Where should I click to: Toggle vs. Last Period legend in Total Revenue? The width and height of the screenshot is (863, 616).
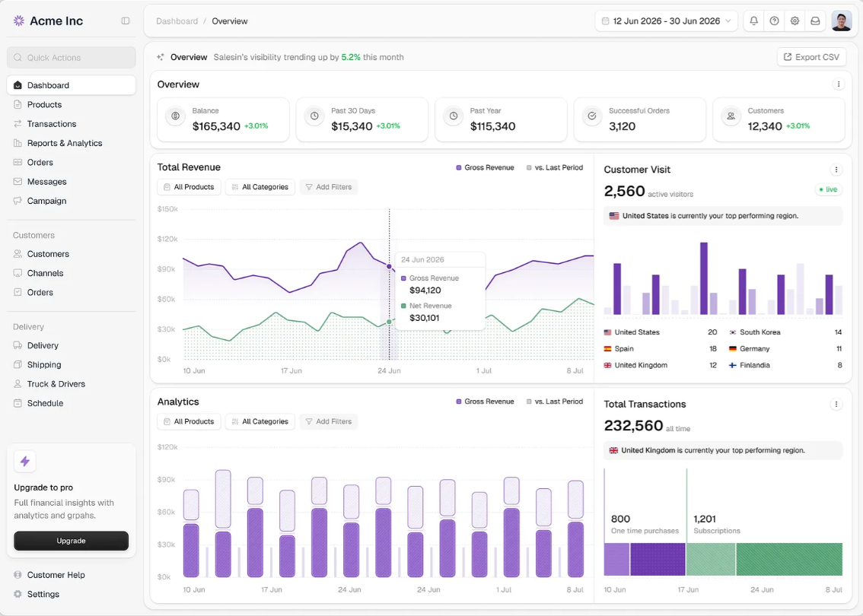555,167
